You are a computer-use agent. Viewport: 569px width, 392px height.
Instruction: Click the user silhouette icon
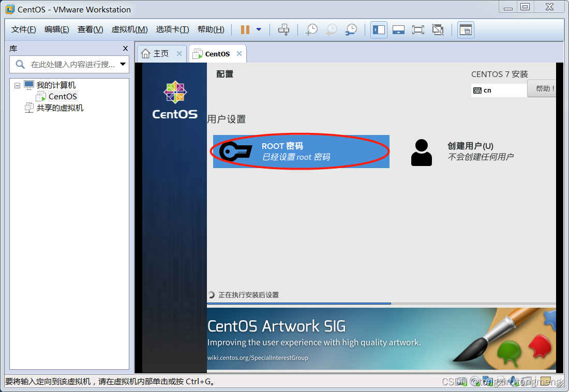421,153
